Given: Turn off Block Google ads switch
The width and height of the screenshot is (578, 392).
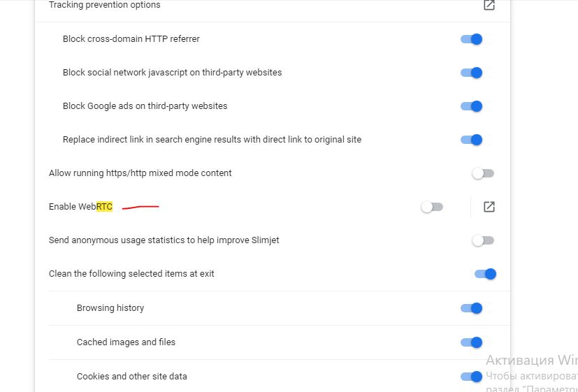Looking at the screenshot, I should (472, 106).
